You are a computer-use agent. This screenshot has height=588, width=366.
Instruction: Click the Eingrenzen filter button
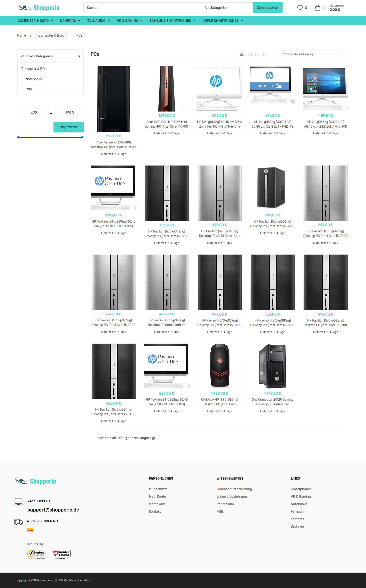68,127
